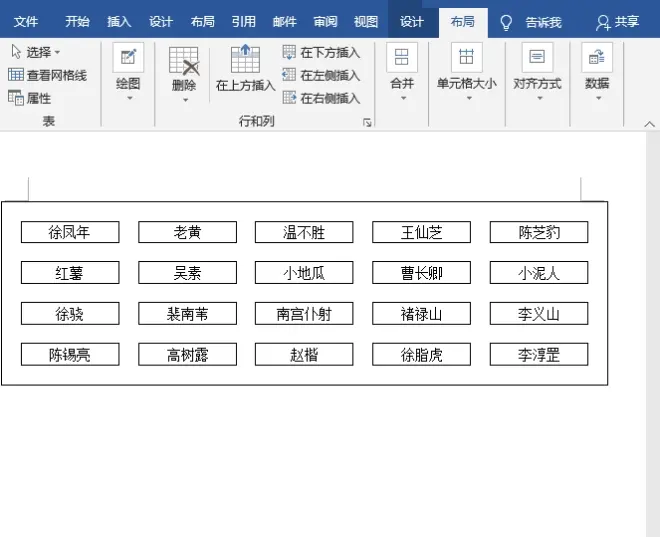
Task: Click 在右侧插入 insert right
Action: tap(321, 98)
